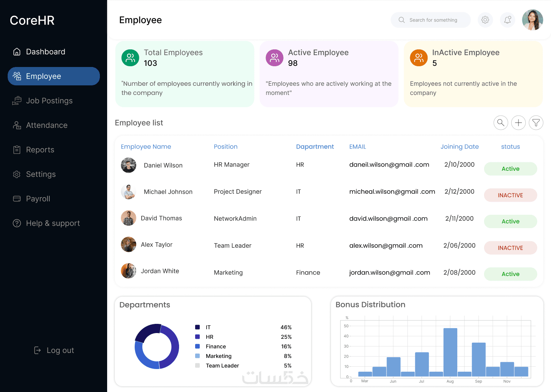The width and height of the screenshot is (551, 392).
Task: Click the Log out arrow icon
Action: tap(37, 350)
